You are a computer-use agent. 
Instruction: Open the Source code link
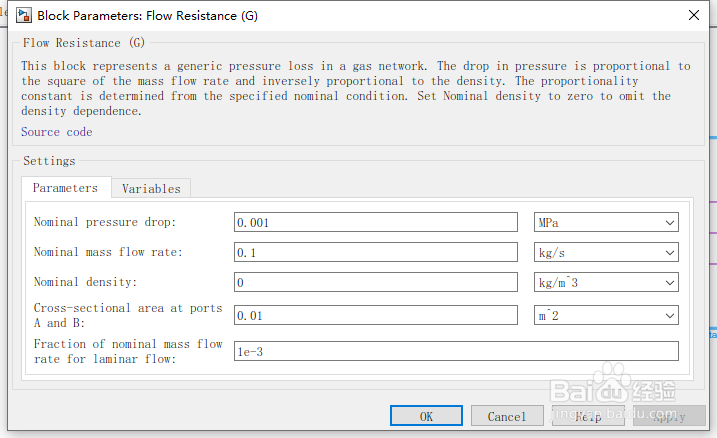point(57,132)
